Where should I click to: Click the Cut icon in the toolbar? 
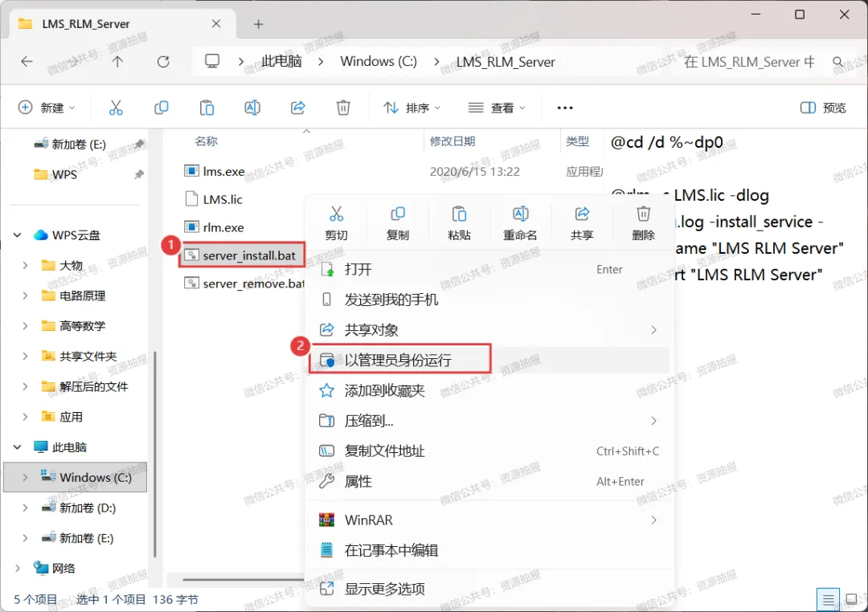[116, 108]
